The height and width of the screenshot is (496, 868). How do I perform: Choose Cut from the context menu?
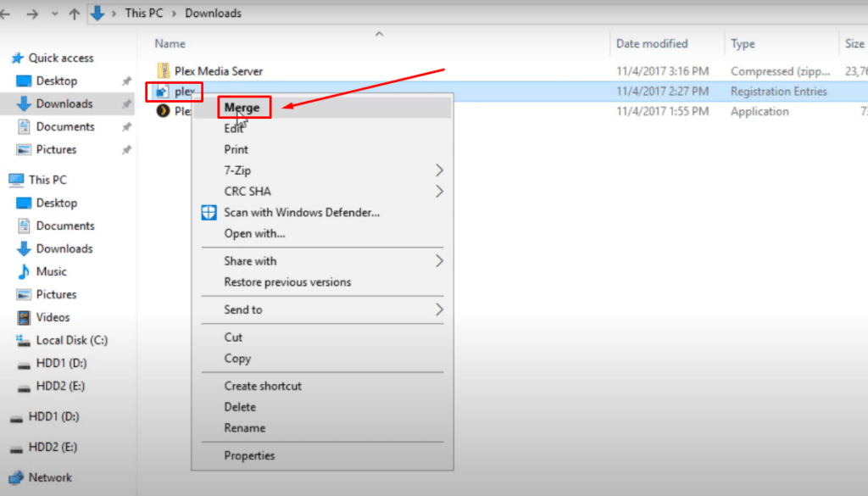point(233,337)
